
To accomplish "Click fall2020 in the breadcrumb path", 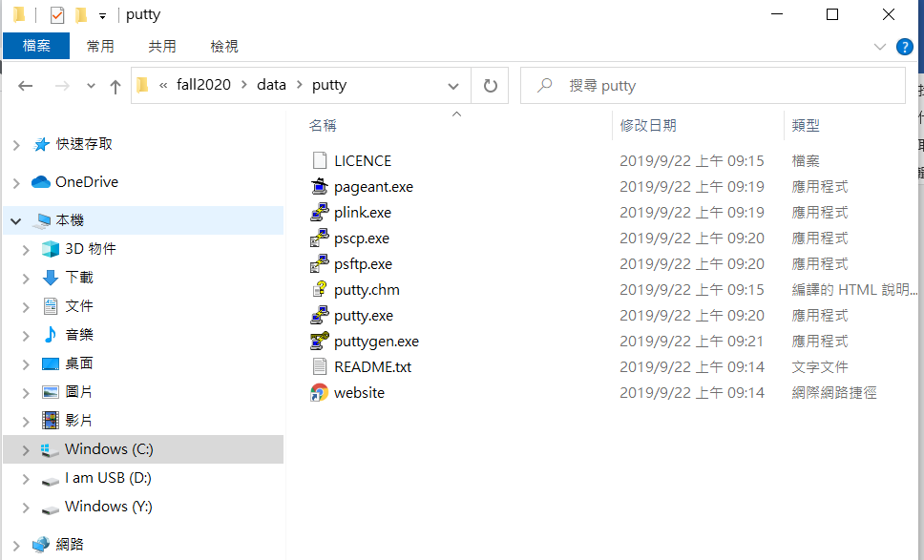I will [x=204, y=85].
